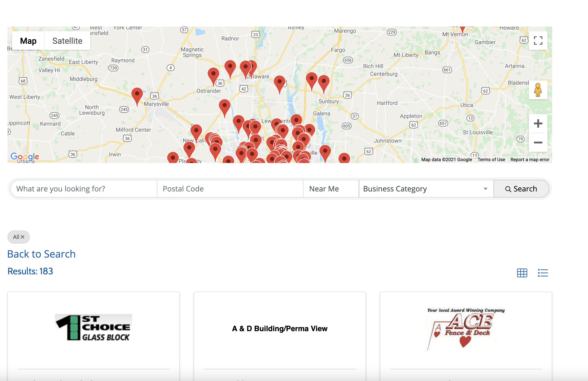Open the 1st Choice Glass Block listing
The image size is (588, 381).
pyautogui.click(x=93, y=328)
